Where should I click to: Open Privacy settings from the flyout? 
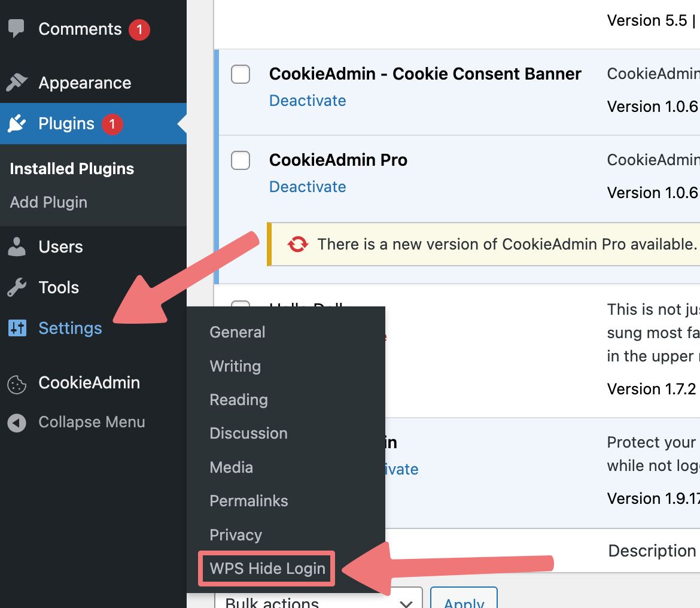pyautogui.click(x=236, y=535)
